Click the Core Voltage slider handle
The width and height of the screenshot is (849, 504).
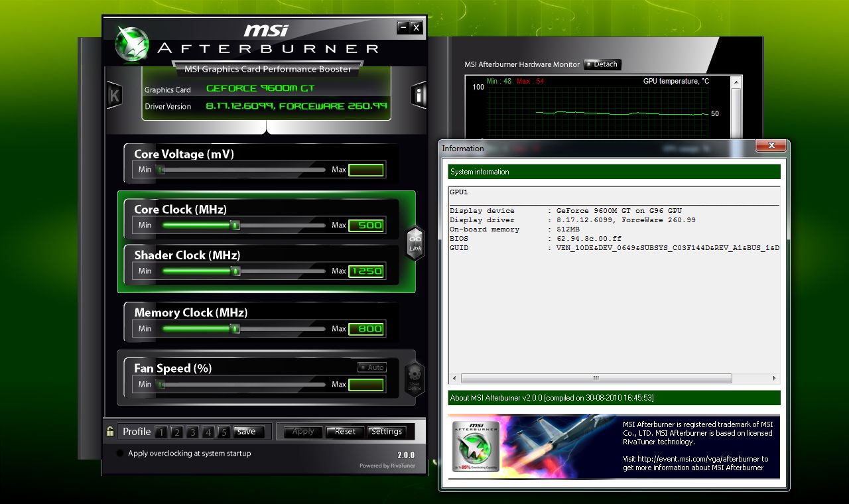[x=160, y=170]
